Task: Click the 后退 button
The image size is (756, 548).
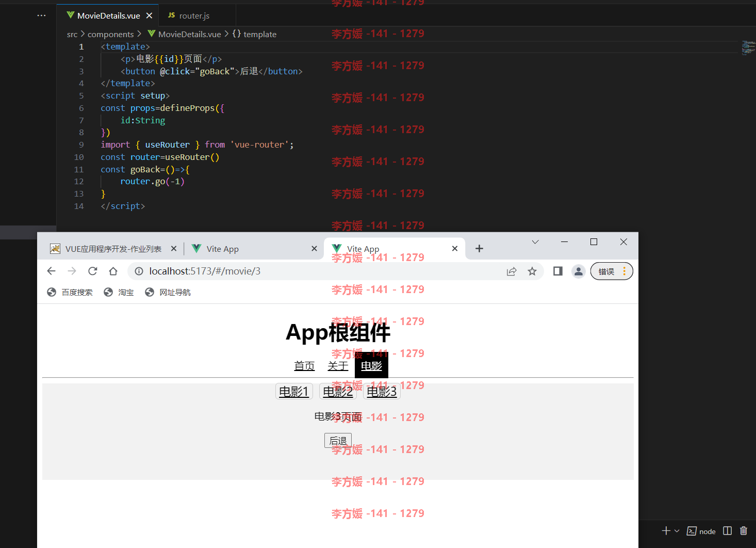Action: tap(338, 441)
